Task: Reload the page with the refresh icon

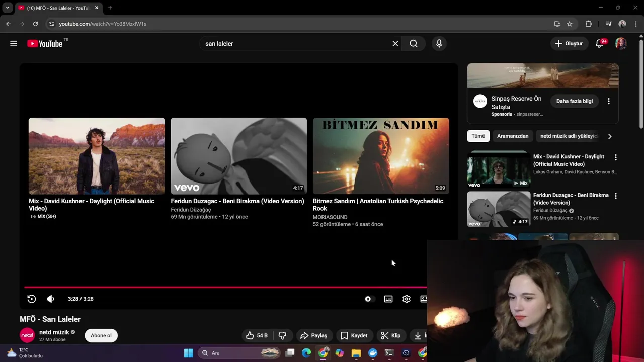Action: click(35, 24)
